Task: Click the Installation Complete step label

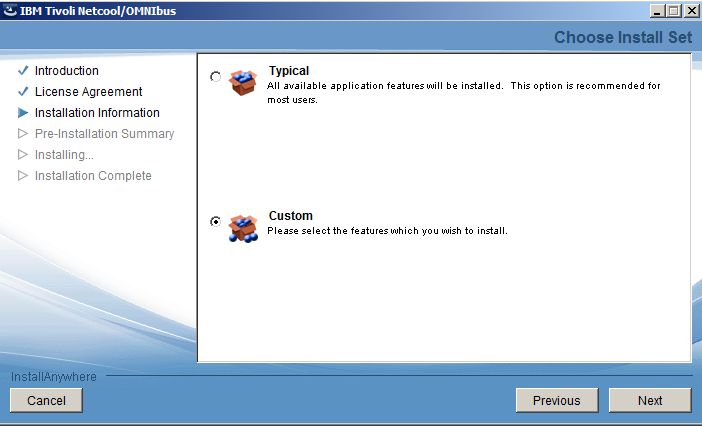Action: pyautogui.click(x=93, y=176)
